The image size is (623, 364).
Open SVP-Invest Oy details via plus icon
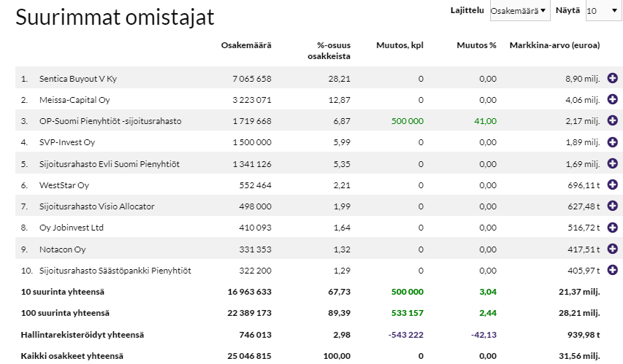pyautogui.click(x=612, y=142)
